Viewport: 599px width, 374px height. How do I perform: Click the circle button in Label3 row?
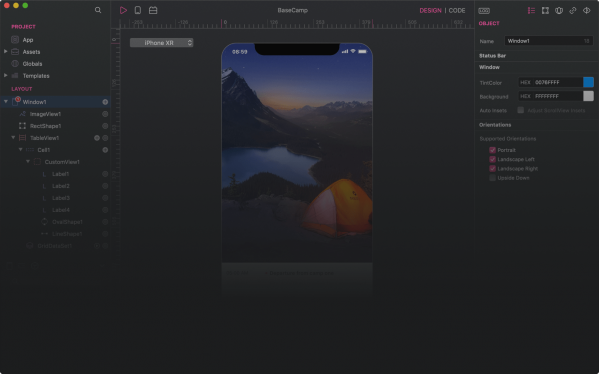pyautogui.click(x=105, y=198)
